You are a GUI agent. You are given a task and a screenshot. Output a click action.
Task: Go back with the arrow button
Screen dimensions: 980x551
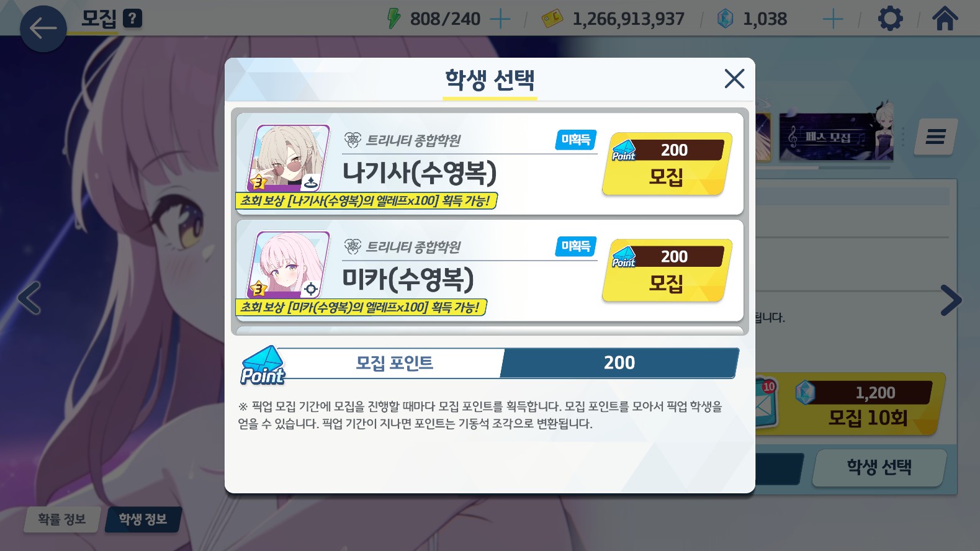coord(43,29)
